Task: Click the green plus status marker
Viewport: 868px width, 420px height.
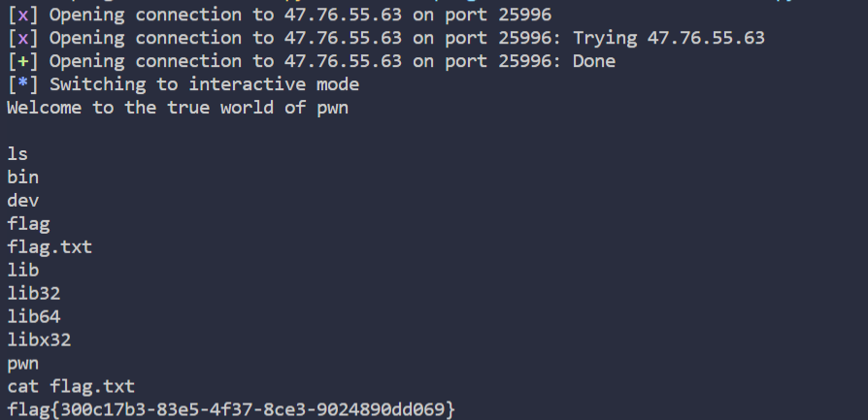Action: pos(22,61)
